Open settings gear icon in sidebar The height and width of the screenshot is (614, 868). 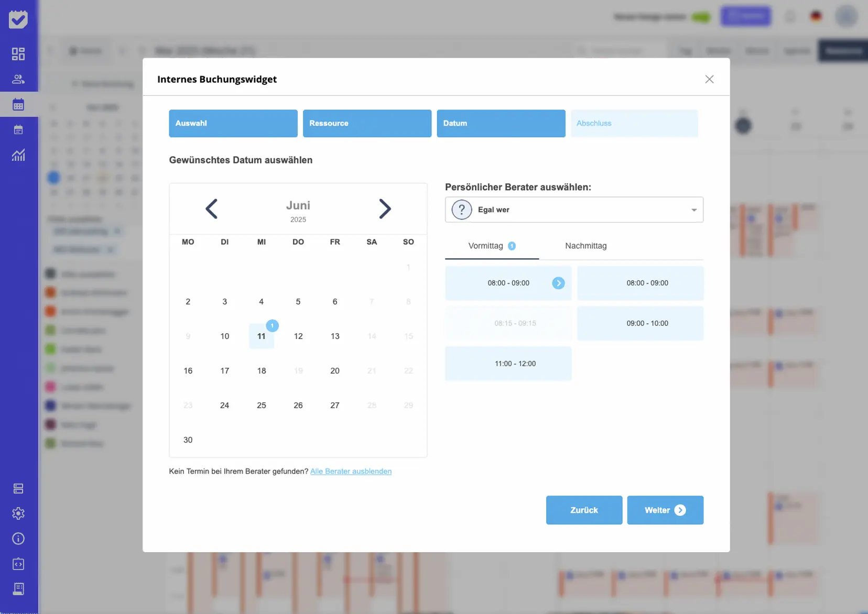[x=18, y=513]
